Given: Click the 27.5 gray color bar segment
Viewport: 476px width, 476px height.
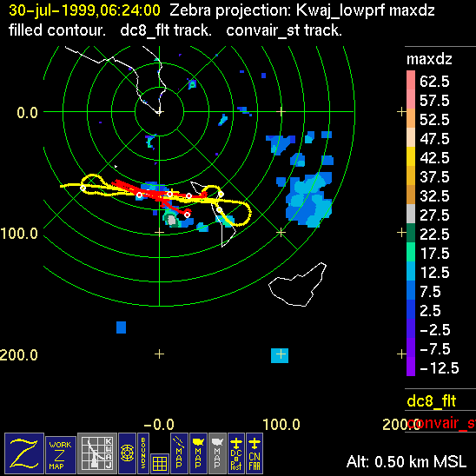Looking at the screenshot, I should [411, 214].
